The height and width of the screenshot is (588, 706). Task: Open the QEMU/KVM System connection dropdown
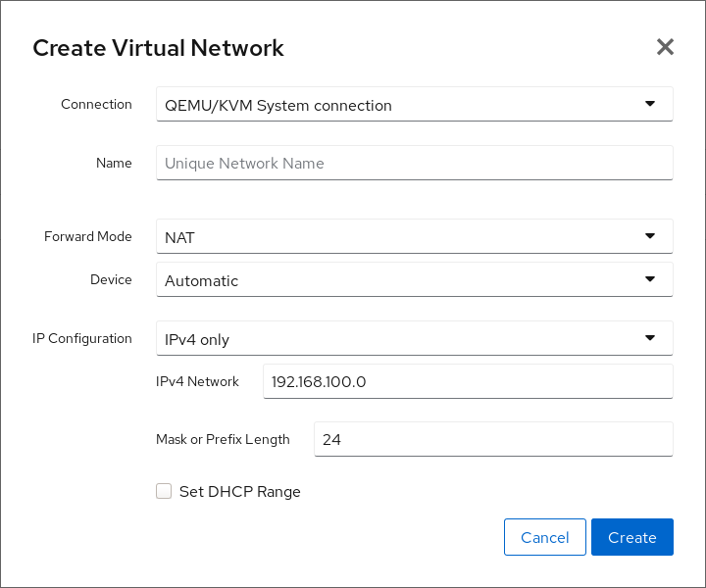pyautogui.click(x=392, y=105)
